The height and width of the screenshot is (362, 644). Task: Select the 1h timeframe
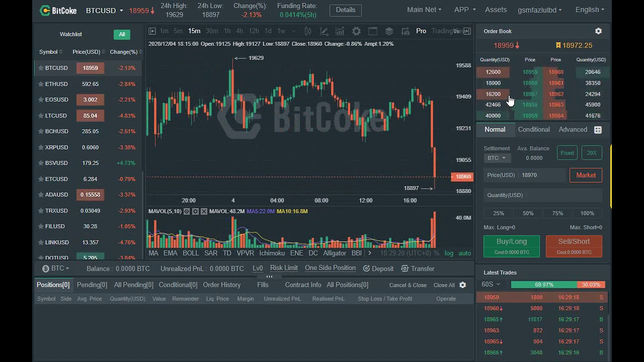tap(227, 31)
